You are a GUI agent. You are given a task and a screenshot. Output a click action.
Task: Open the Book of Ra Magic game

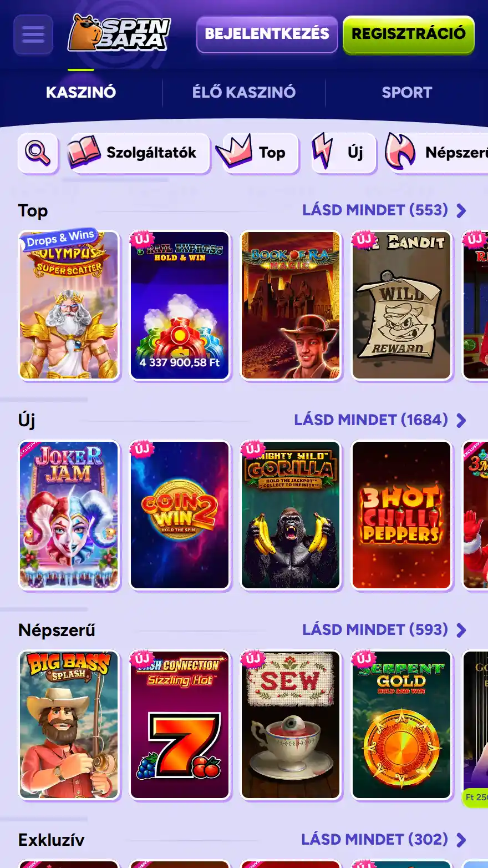point(291,305)
